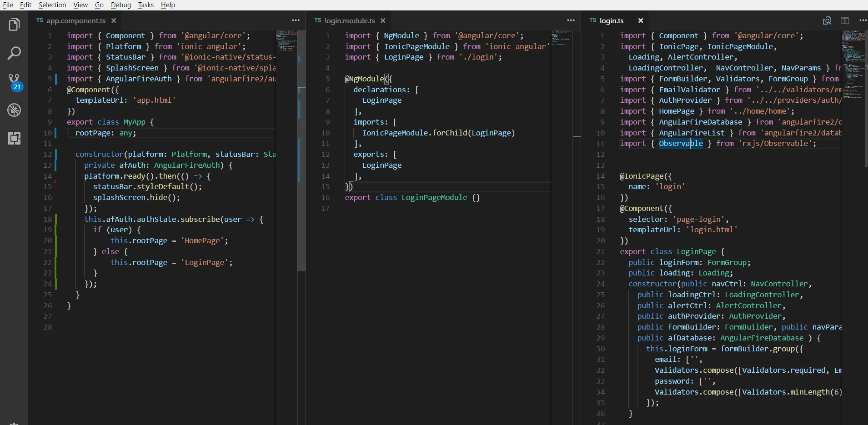The height and width of the screenshot is (425, 868).
Task: Click 'templateUrl: 'app.html'' line
Action: pos(125,100)
